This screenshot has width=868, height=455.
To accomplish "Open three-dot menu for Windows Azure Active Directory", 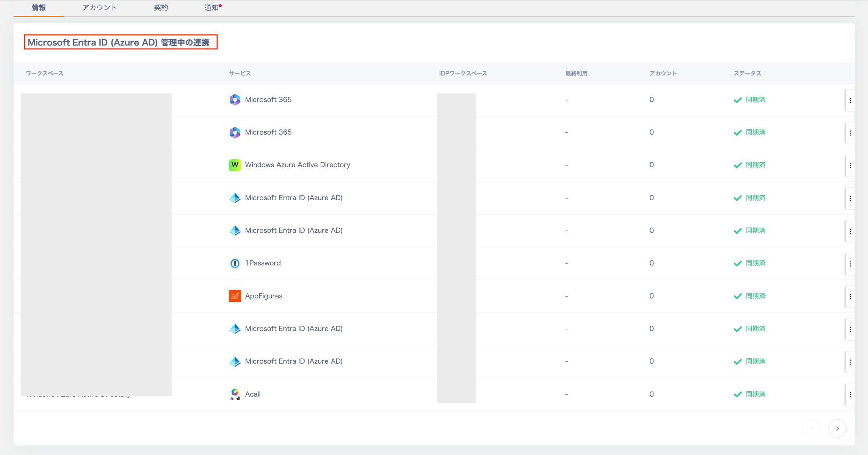I will tap(851, 166).
